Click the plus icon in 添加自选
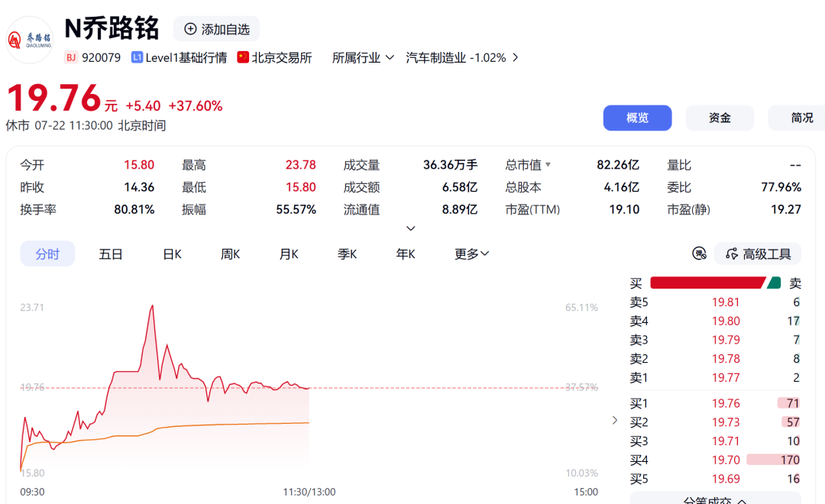 pyautogui.click(x=190, y=29)
